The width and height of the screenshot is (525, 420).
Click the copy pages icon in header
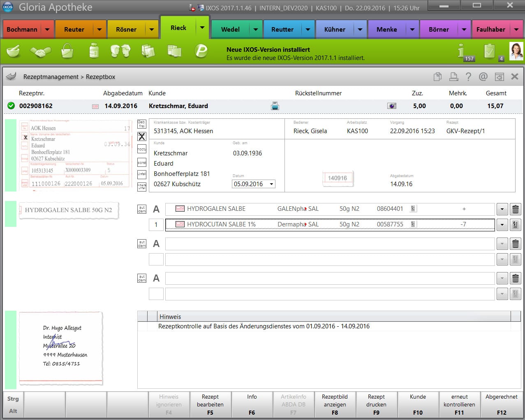[x=438, y=76]
